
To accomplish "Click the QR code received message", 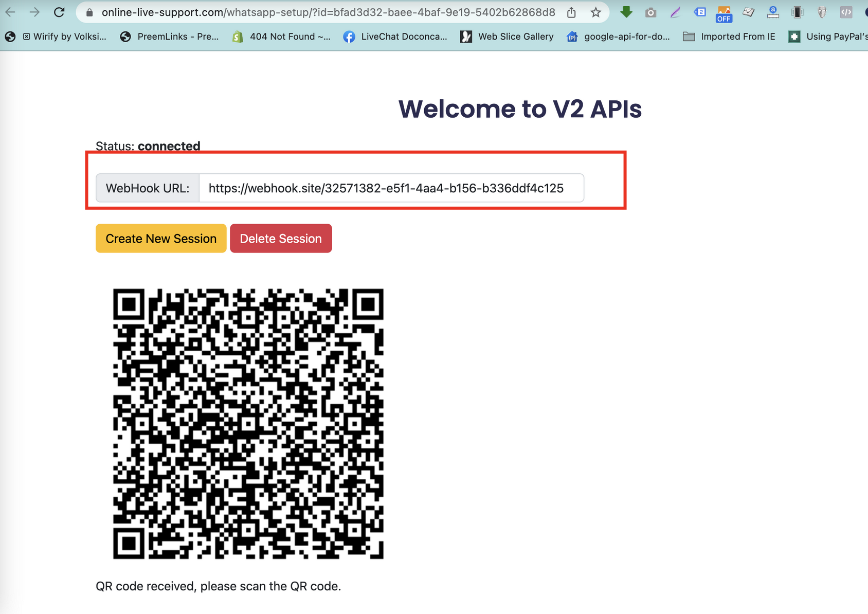I will click(x=219, y=586).
